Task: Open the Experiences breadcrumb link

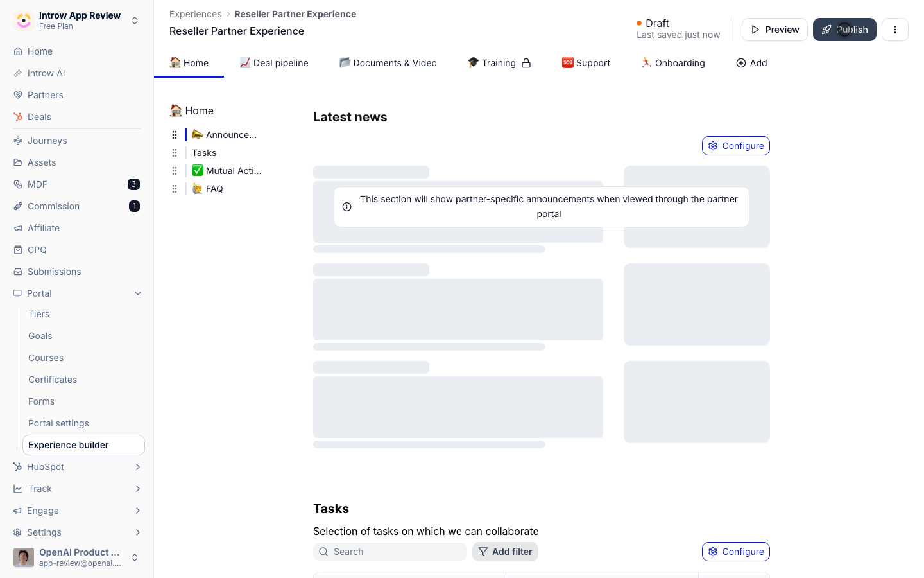Action: tap(195, 14)
